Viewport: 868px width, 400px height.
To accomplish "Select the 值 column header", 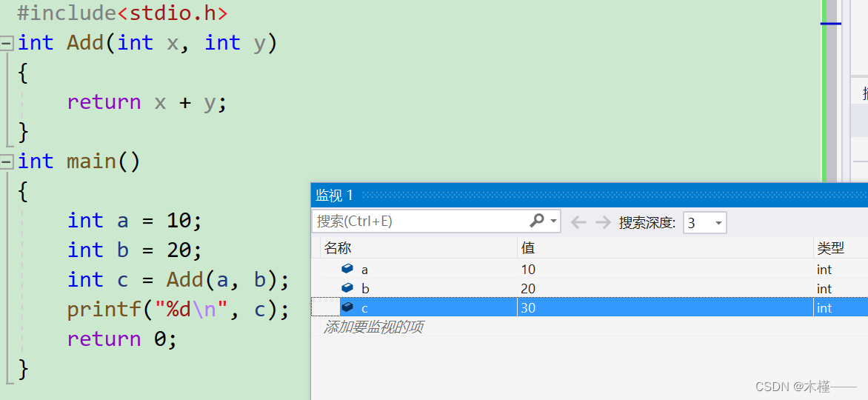I will pos(665,248).
